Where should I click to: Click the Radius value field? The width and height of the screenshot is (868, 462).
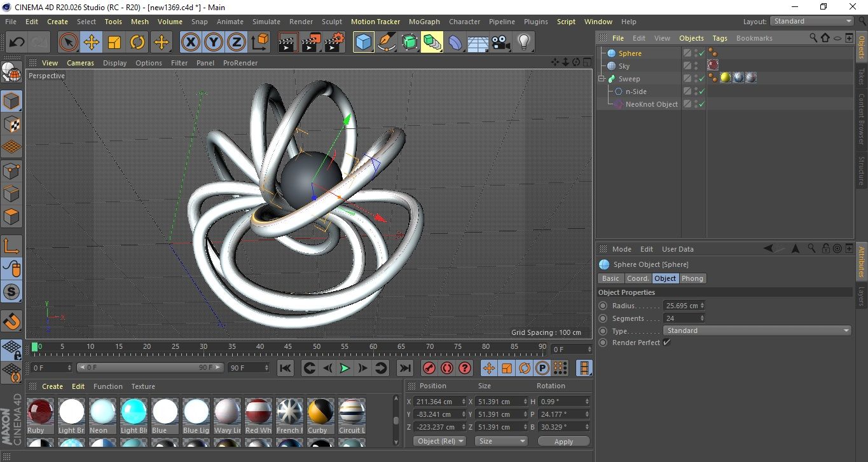click(x=681, y=306)
